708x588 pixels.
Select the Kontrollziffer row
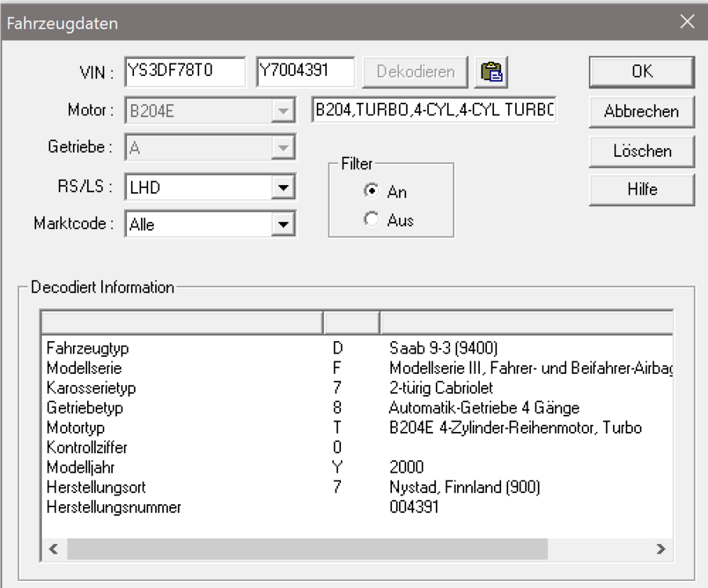coord(357,448)
